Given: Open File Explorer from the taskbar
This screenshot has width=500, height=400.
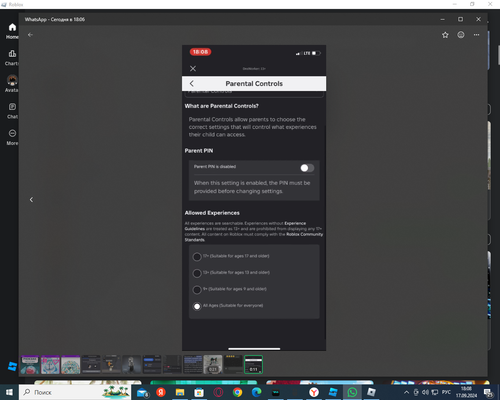Looking at the screenshot, I should (180, 392).
